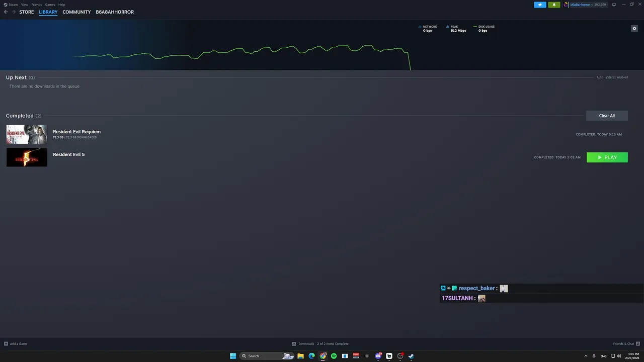Click the Resident Evil Requiem thumbnail
644x362 pixels.
(27, 134)
